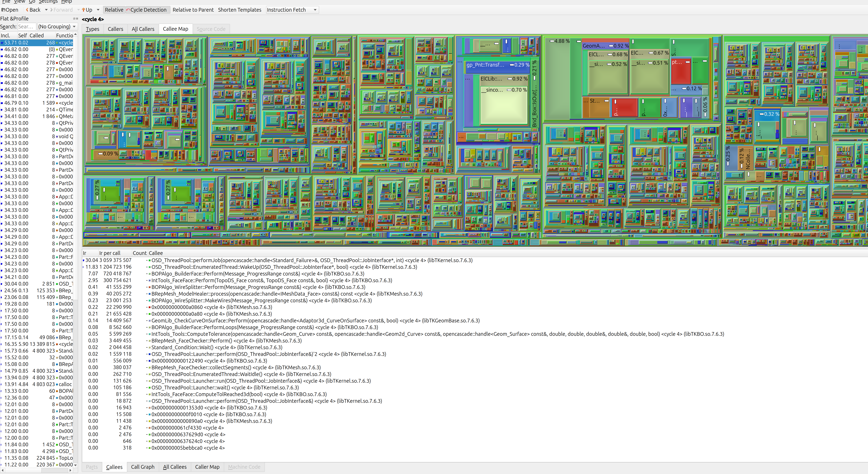The image size is (868, 474).
Task: Toggle Cycle Detection with its red arrow icon
Action: coord(128,10)
